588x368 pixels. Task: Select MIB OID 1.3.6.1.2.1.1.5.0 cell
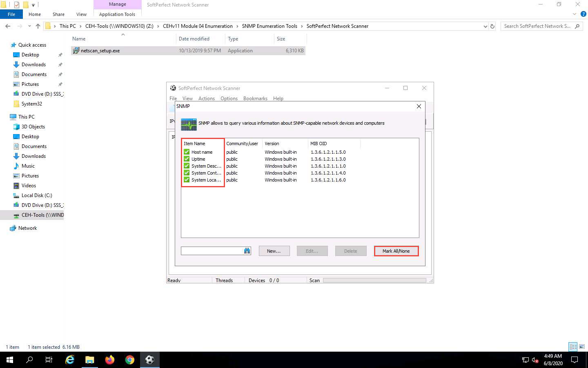[328, 152]
